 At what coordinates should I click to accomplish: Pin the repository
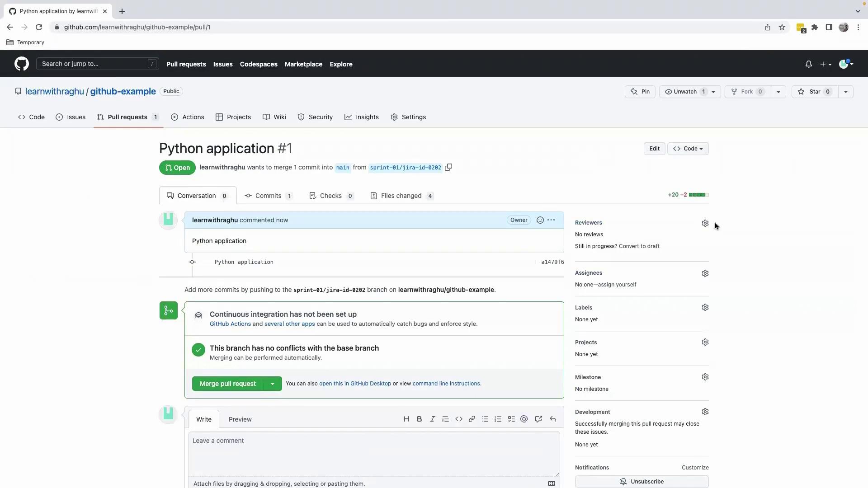coord(640,92)
